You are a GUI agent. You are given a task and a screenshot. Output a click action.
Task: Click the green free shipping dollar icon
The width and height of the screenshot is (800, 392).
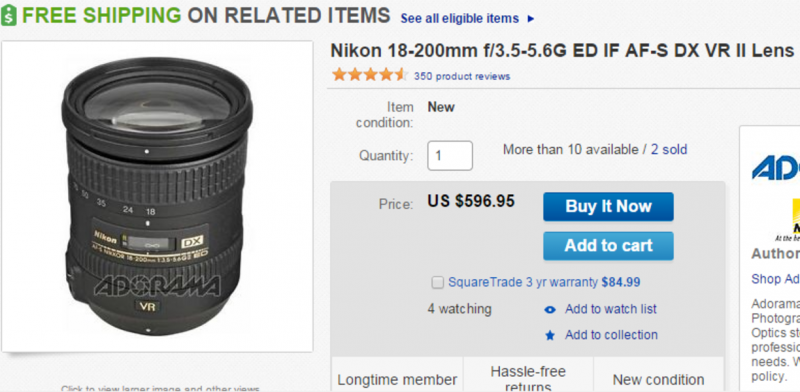click(9, 16)
